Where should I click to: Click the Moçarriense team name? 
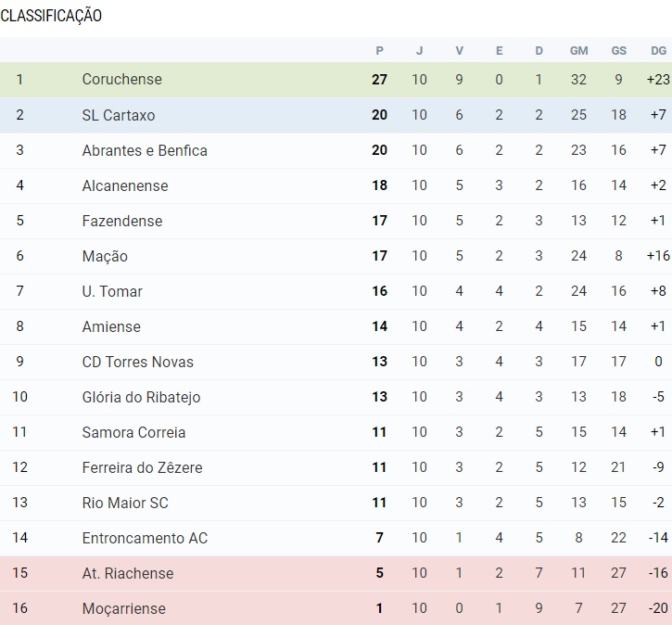point(124,608)
